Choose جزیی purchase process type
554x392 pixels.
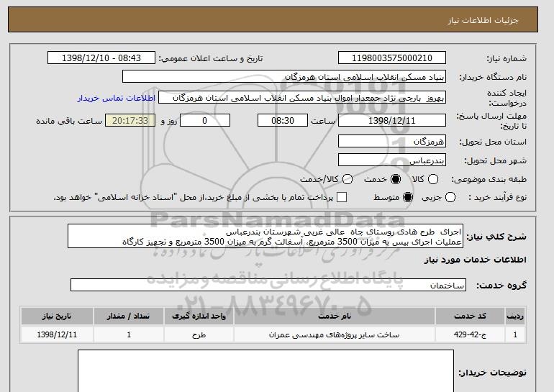click(x=450, y=197)
